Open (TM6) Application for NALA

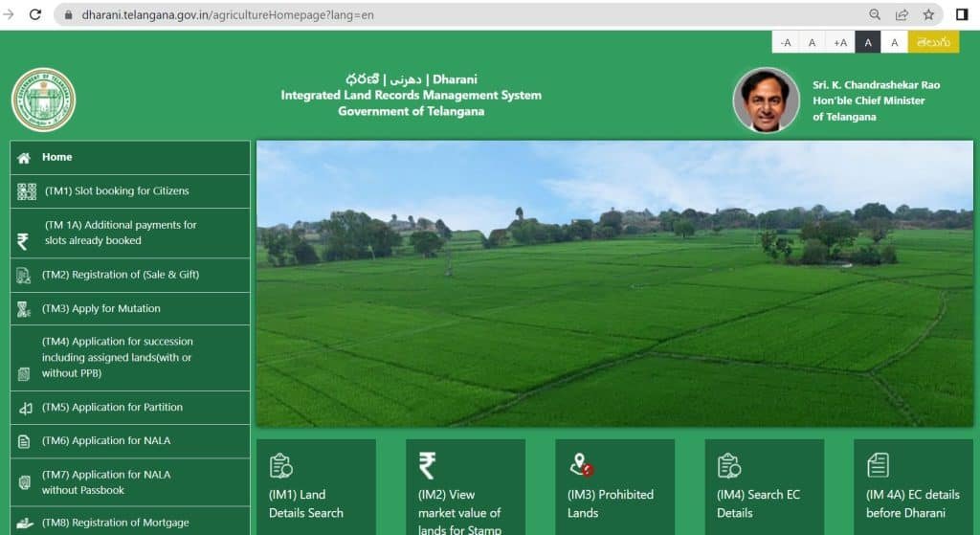(x=130, y=442)
